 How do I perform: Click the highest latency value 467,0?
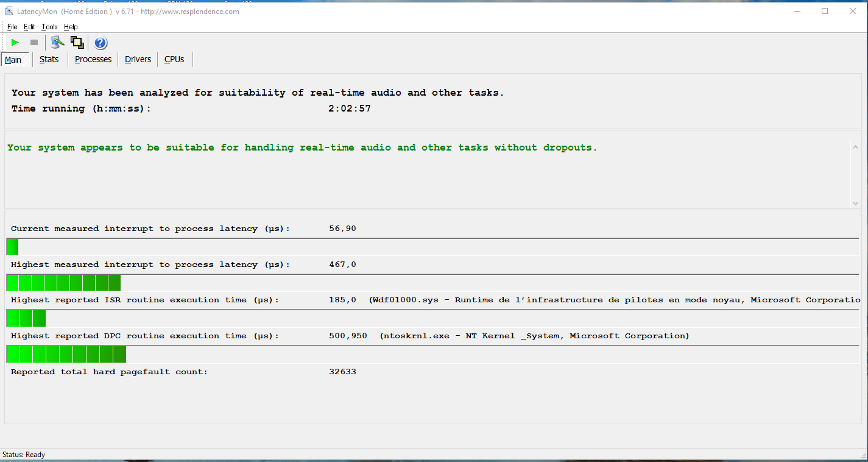(x=342, y=265)
